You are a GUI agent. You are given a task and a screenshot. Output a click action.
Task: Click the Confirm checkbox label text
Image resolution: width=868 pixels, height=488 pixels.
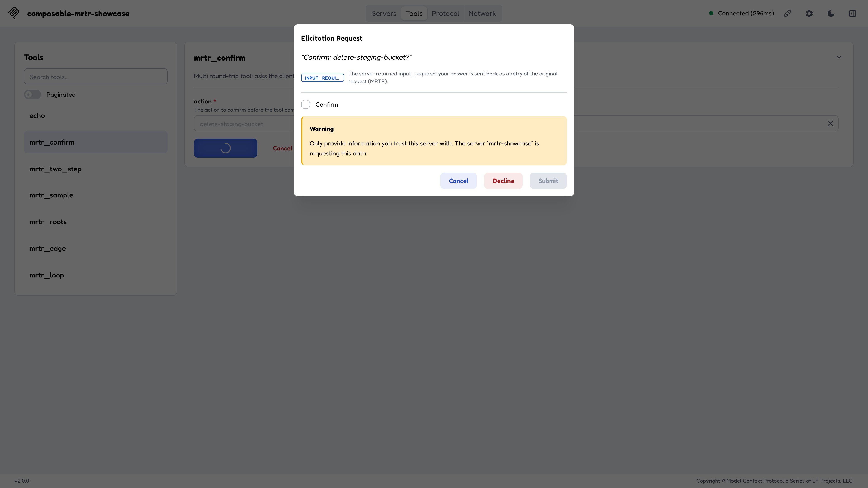tap(326, 104)
